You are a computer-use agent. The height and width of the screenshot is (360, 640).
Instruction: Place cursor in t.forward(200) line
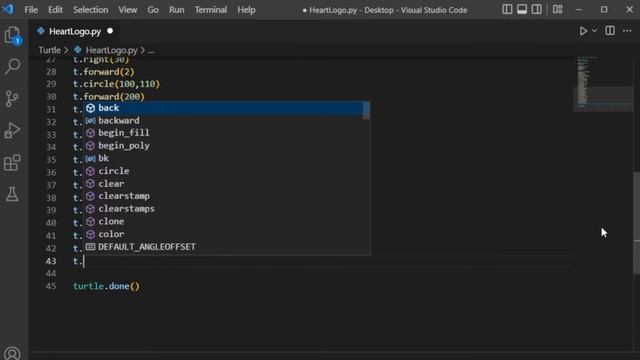pyautogui.click(x=109, y=97)
